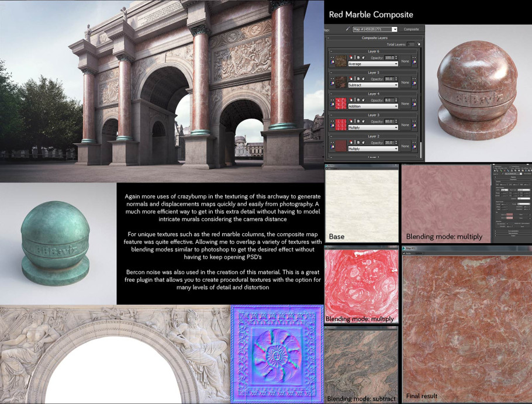Click Update in the Map #11 window

[419, 253]
